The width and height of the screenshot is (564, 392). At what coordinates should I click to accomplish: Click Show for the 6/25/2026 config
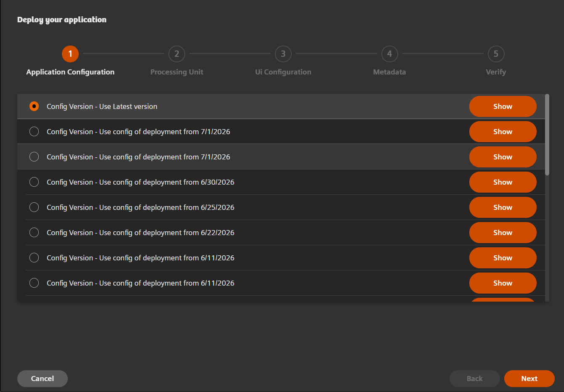[x=503, y=207]
